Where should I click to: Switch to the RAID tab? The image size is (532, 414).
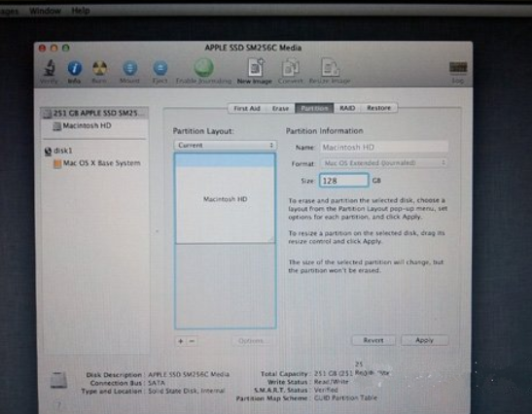[347, 108]
